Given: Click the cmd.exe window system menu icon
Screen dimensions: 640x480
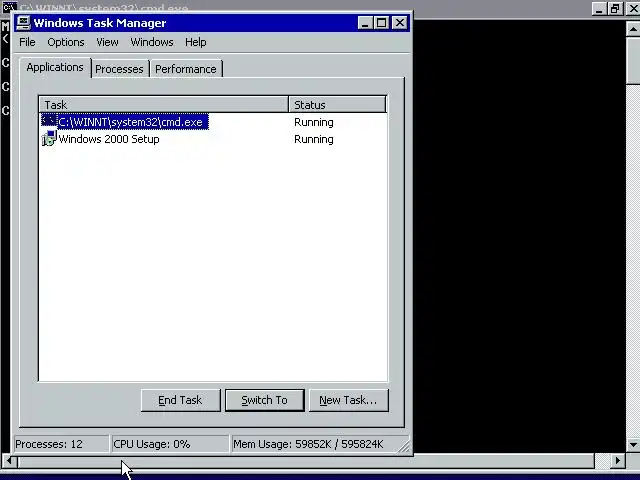Looking at the screenshot, I should 9,7.
